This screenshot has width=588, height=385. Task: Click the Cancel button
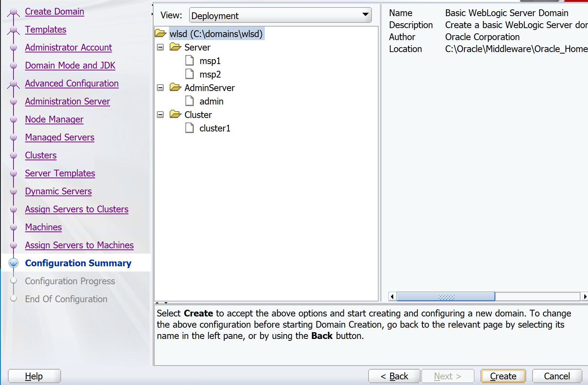point(557,376)
